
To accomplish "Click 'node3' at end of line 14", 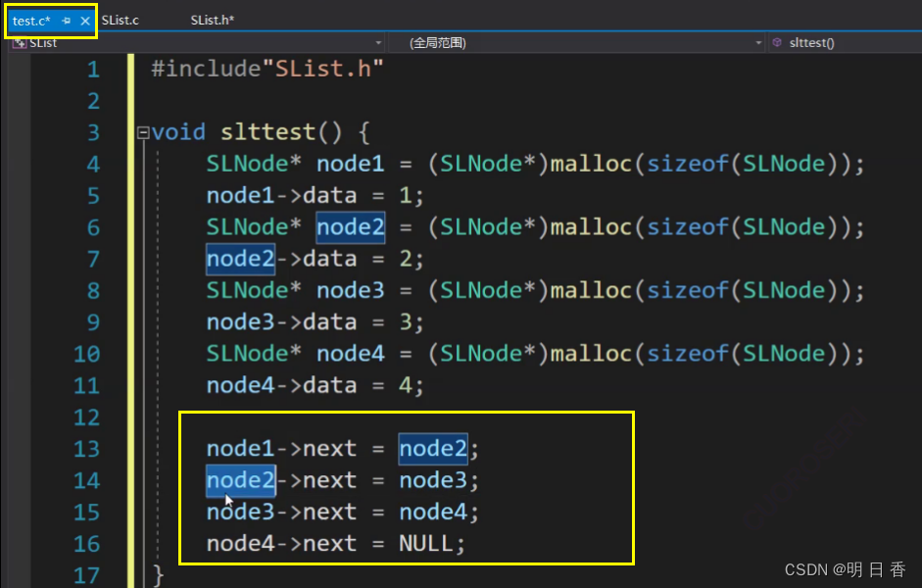I will click(433, 480).
